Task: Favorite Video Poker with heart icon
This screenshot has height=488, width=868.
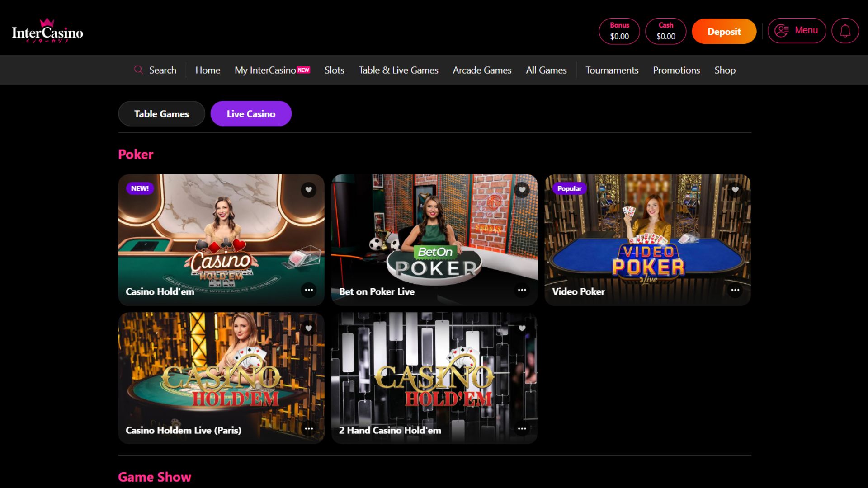Action: 735,190
